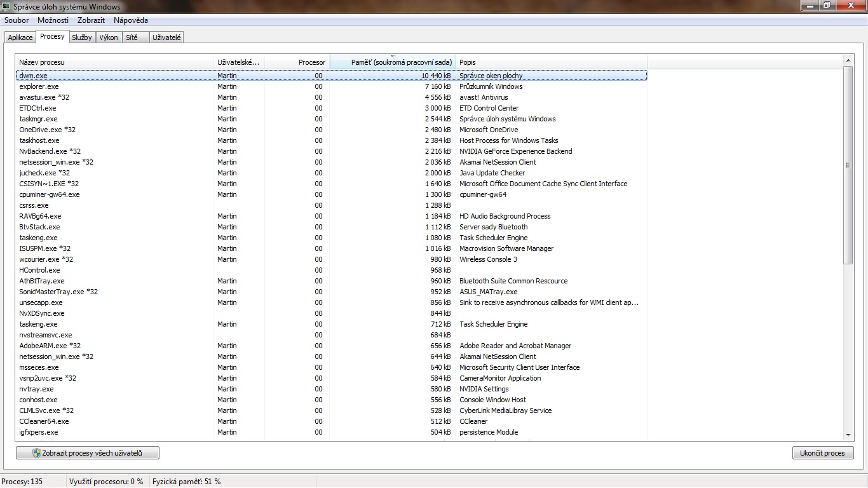Select the avastui.exe *32 process
This screenshot has height=488, width=868.
coord(331,97)
